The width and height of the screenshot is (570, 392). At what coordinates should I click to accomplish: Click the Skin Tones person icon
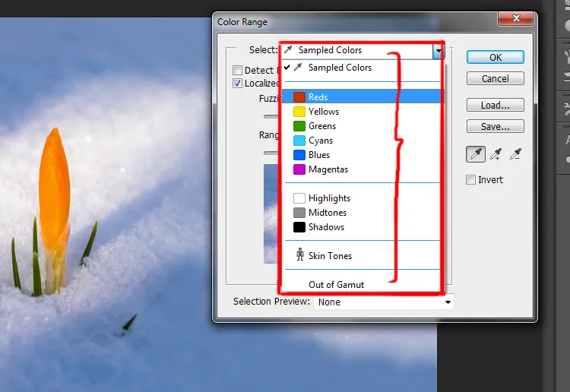[300, 254]
